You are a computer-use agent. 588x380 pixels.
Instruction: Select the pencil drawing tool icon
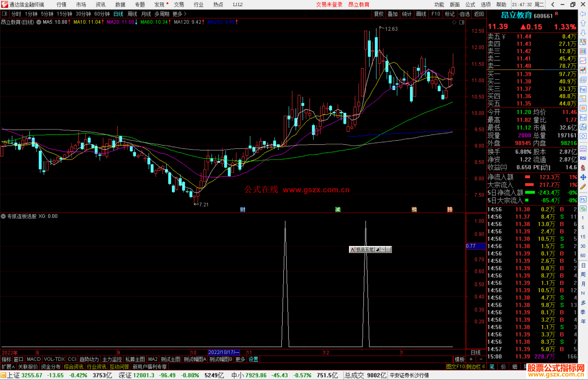tap(583, 187)
